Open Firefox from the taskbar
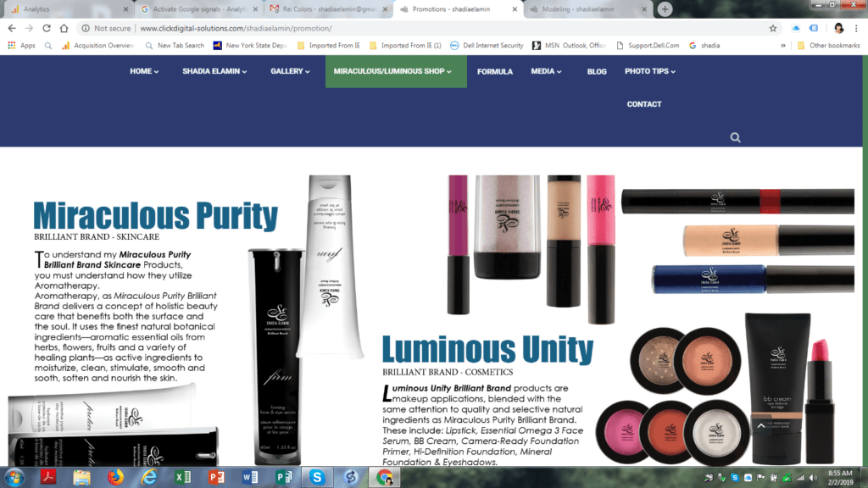The width and height of the screenshot is (868, 488). click(115, 477)
